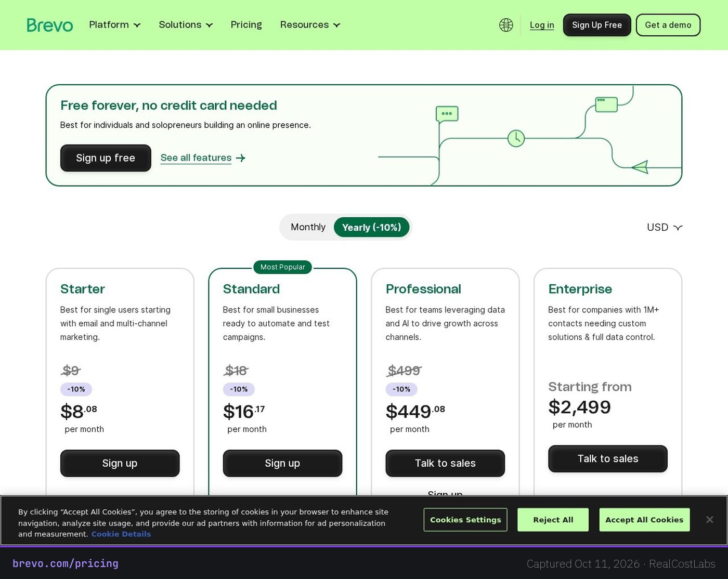The width and height of the screenshot is (728, 579).
Task: Click the struck-through $499 price
Action: point(404,371)
